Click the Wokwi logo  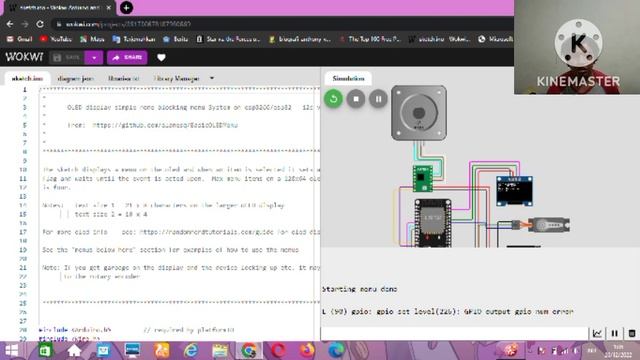pyautogui.click(x=24, y=57)
